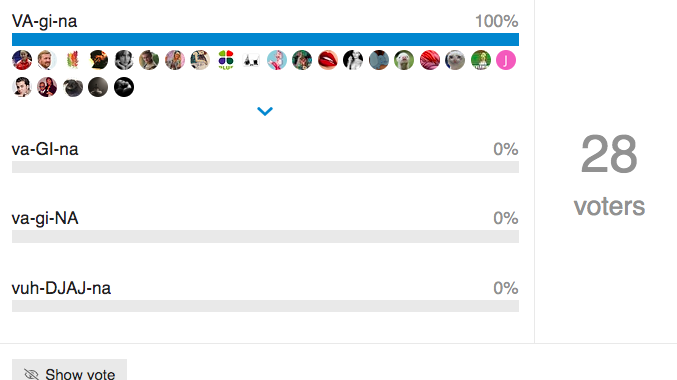Click the 100% percentage label
The width and height of the screenshot is (677, 380).
tap(497, 21)
